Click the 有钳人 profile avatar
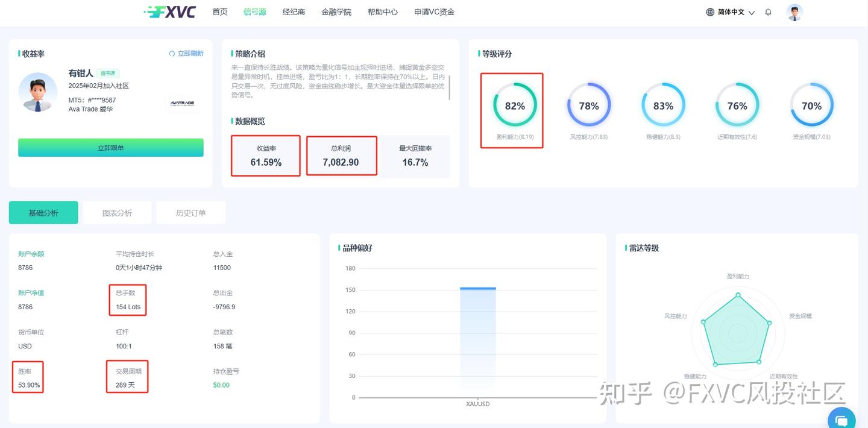 37,92
